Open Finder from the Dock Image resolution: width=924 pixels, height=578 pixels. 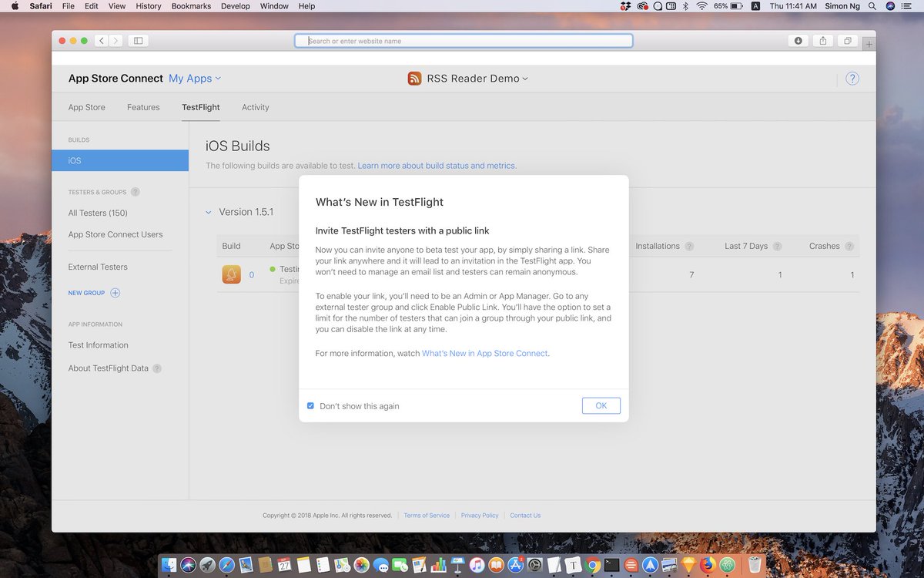pyautogui.click(x=169, y=565)
